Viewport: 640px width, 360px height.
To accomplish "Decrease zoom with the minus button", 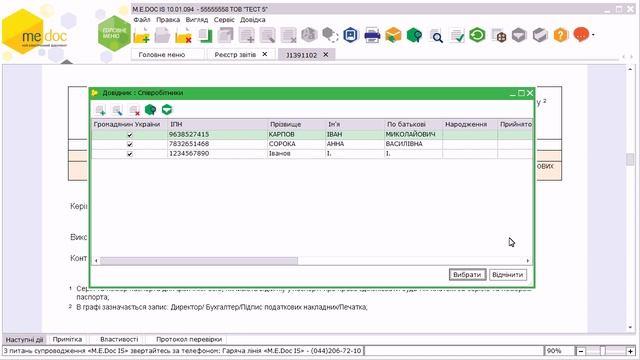I will coord(581,351).
